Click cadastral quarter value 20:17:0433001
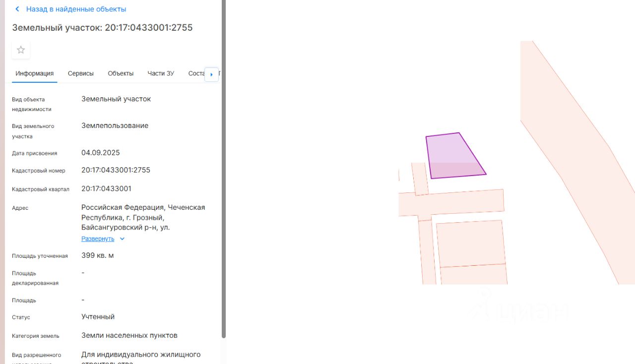 pos(107,189)
